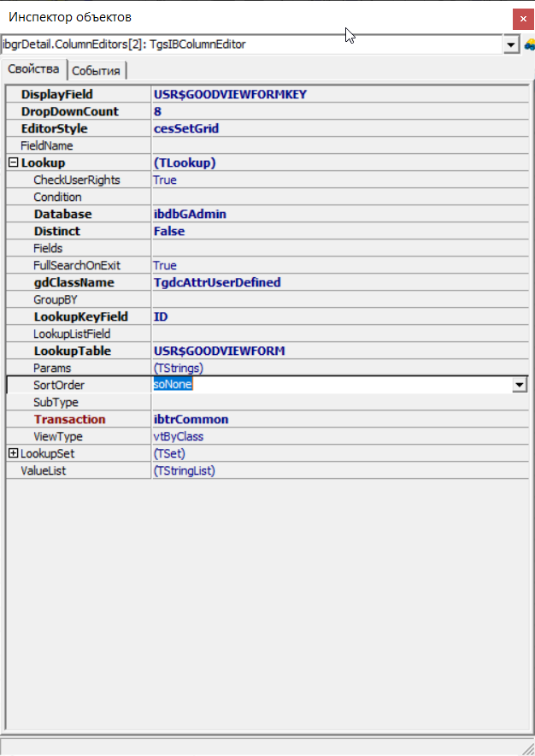535x756 pixels.
Task: Close the Object Inspector window
Action: coord(523,18)
